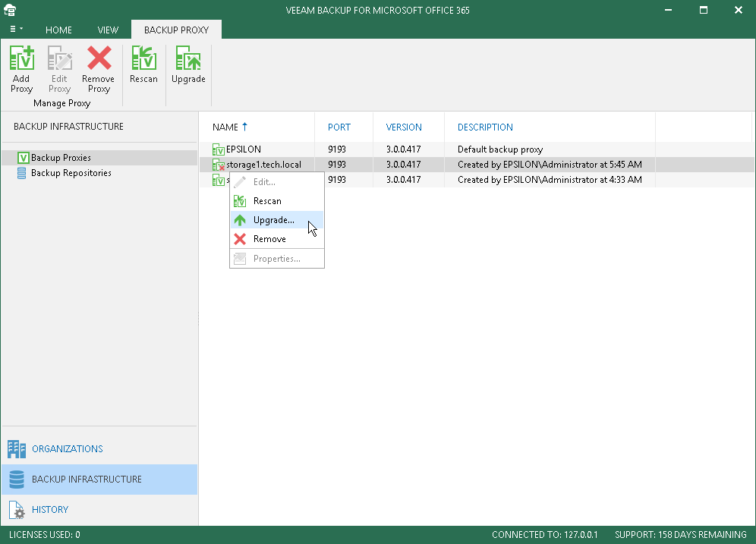Sort by the NAME column header
The height and width of the screenshot is (544, 756).
tap(225, 127)
